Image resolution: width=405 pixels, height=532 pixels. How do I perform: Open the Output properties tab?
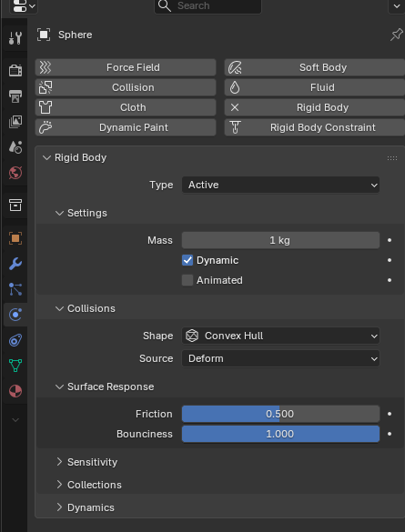[x=15, y=96]
